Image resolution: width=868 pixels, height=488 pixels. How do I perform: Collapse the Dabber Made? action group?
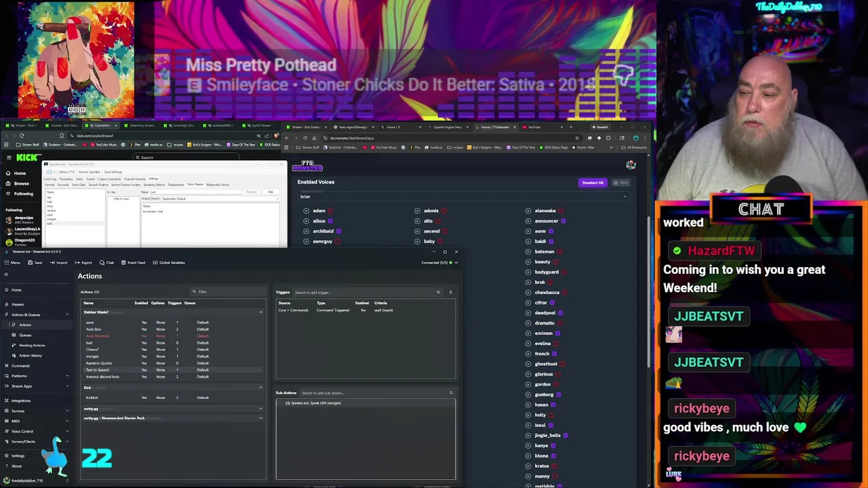point(260,312)
